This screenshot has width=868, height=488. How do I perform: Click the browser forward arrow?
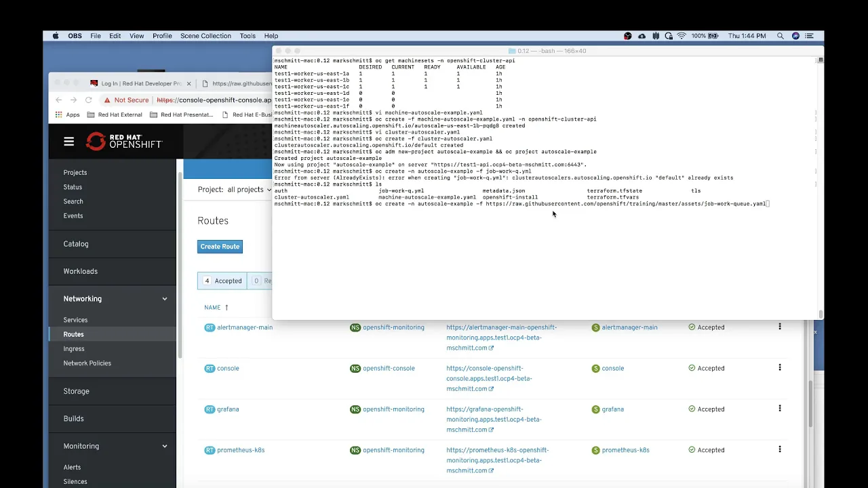point(73,100)
